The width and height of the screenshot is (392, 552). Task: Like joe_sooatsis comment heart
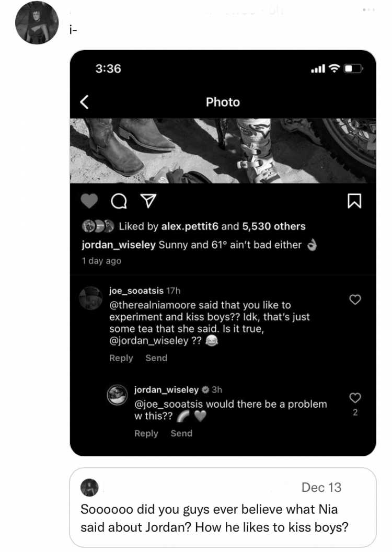click(355, 300)
